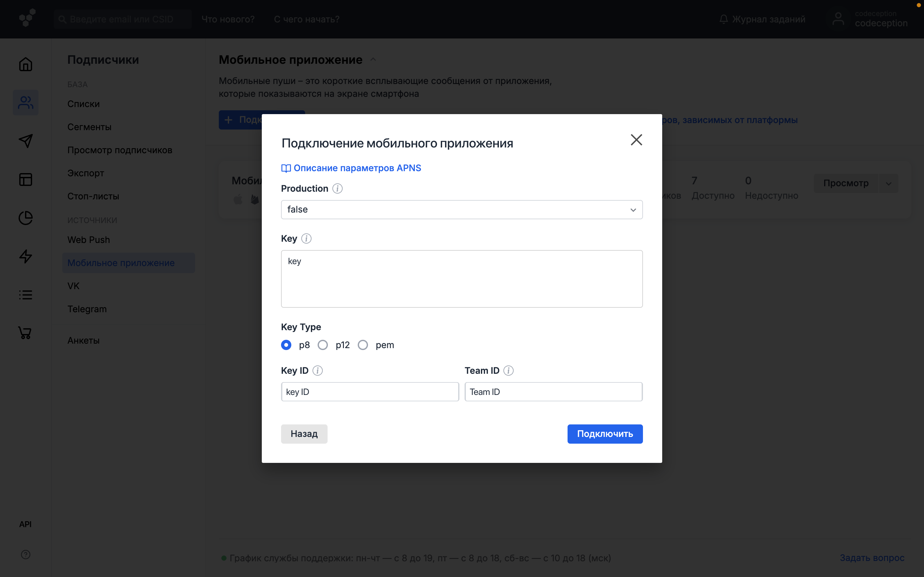This screenshot has width=924, height=577.
Task: Select the p12 key type option
Action: 323,345
